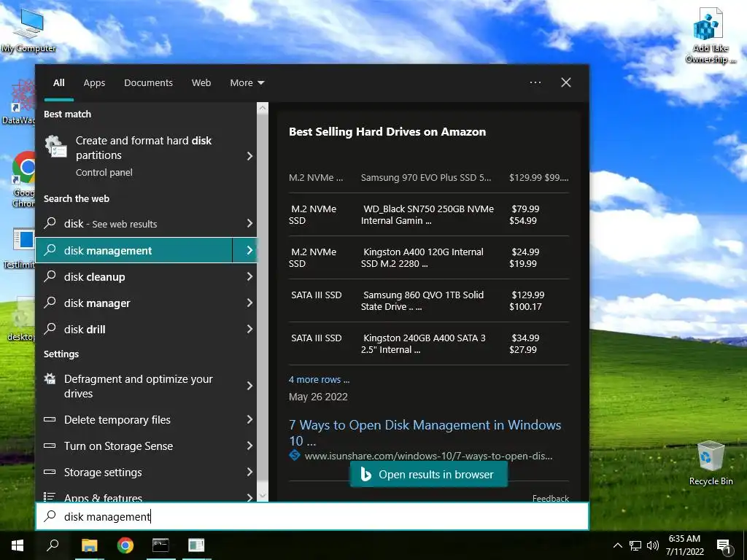
Task: Open the More filter dropdown
Action: point(247,83)
